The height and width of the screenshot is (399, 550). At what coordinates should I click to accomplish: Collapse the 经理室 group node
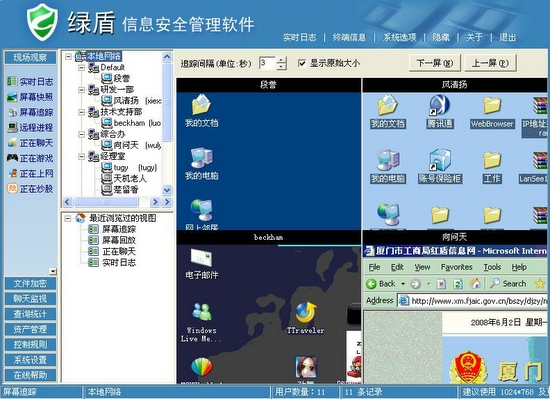(x=81, y=156)
